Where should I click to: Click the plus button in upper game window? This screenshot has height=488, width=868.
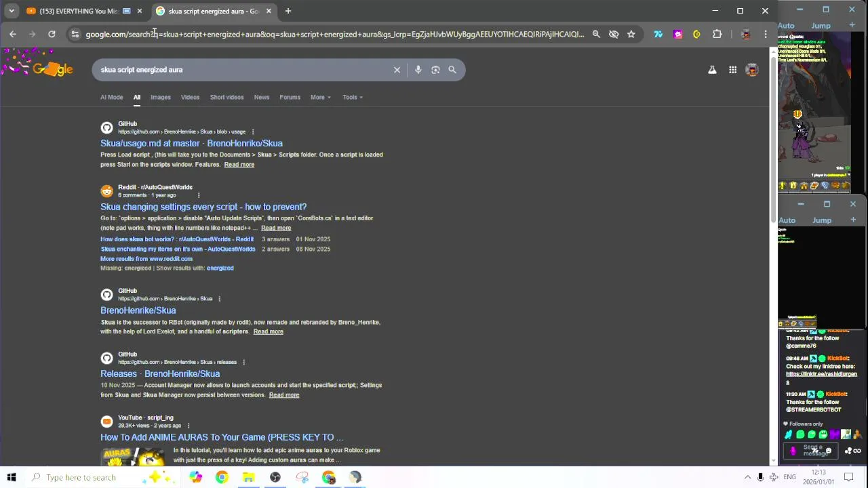pyautogui.click(x=852, y=26)
